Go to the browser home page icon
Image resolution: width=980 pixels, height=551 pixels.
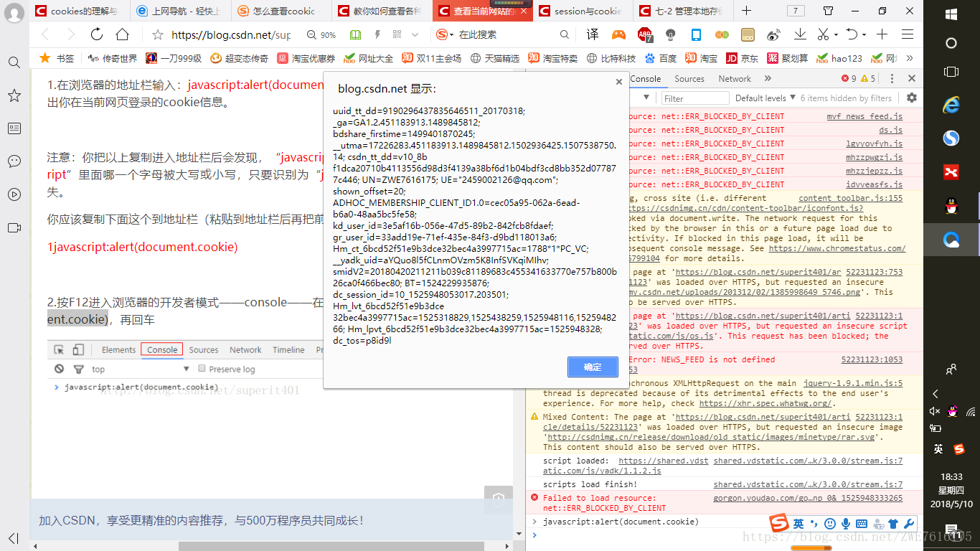(122, 34)
